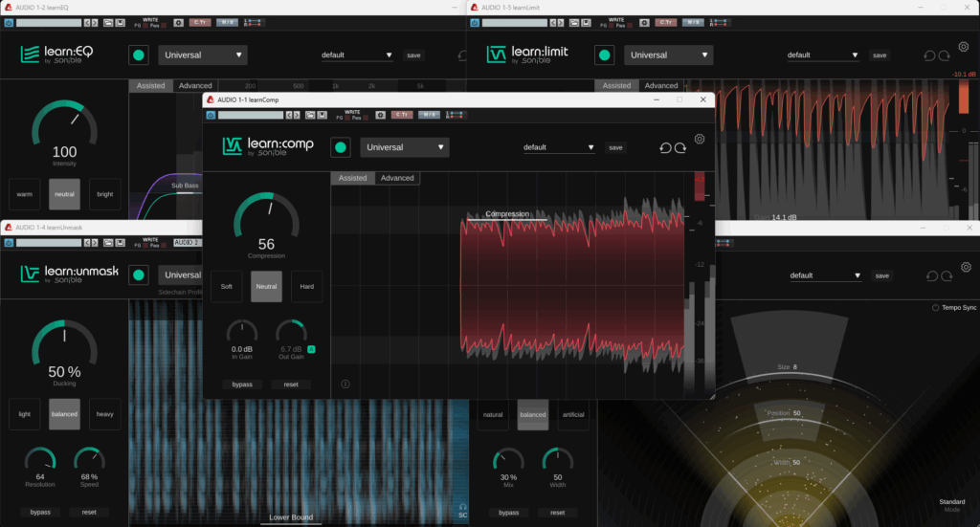Click the learn:limit green learn button
The width and height of the screenshot is (980, 527).
(605, 55)
